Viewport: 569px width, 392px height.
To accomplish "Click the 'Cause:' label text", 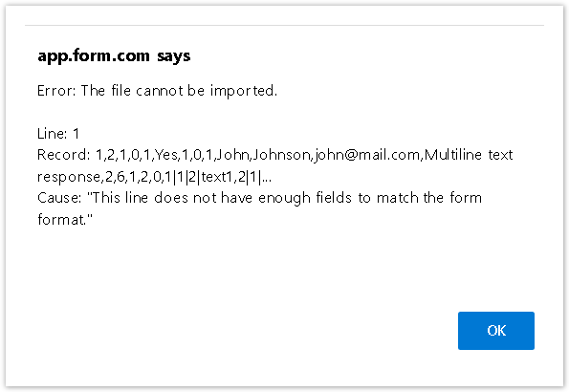I will [x=59, y=198].
